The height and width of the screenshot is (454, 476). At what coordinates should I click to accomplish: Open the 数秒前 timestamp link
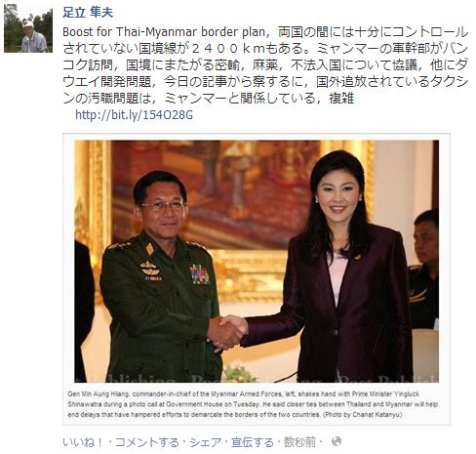(299, 442)
